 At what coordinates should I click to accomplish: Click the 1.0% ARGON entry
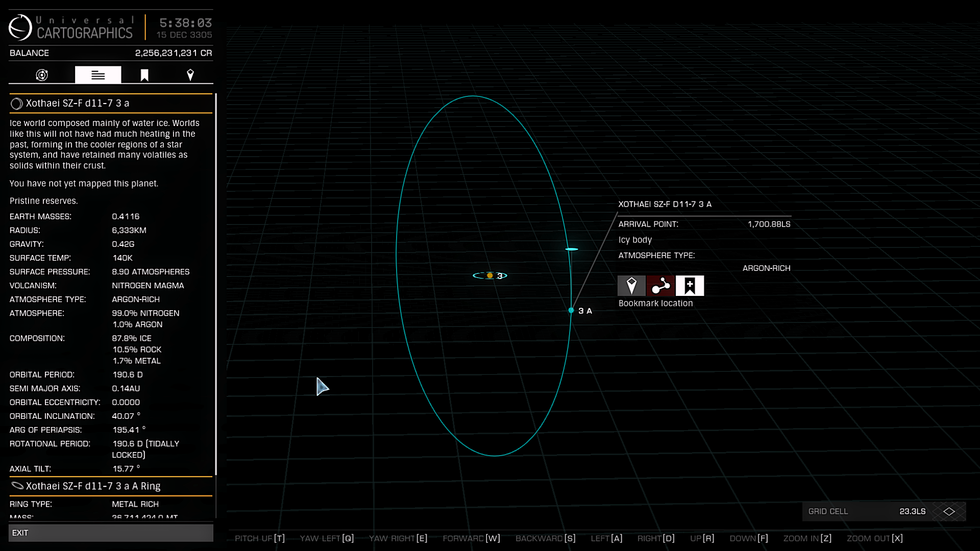point(137,324)
